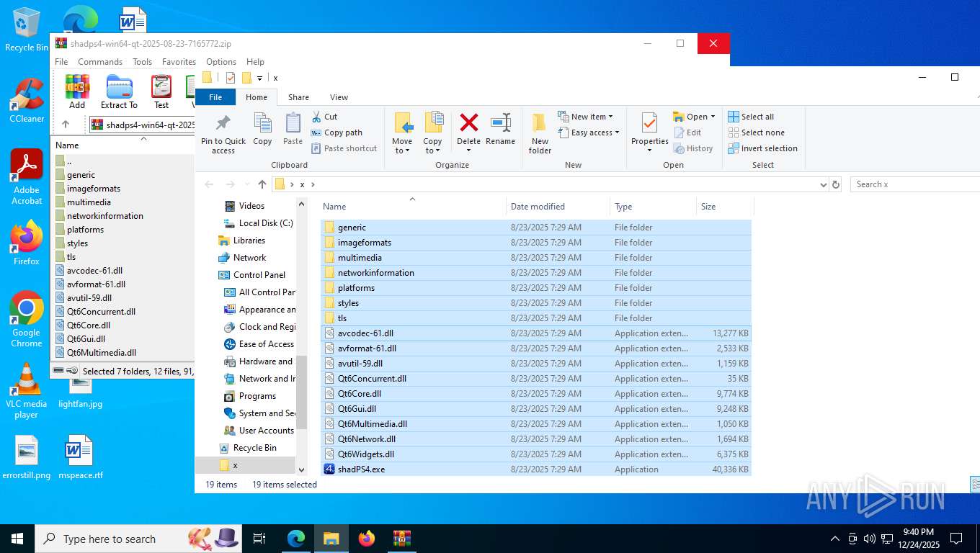Screen dimensions: 980x553
Task: Click navigation pane scroll down arrow
Action: 301,469
